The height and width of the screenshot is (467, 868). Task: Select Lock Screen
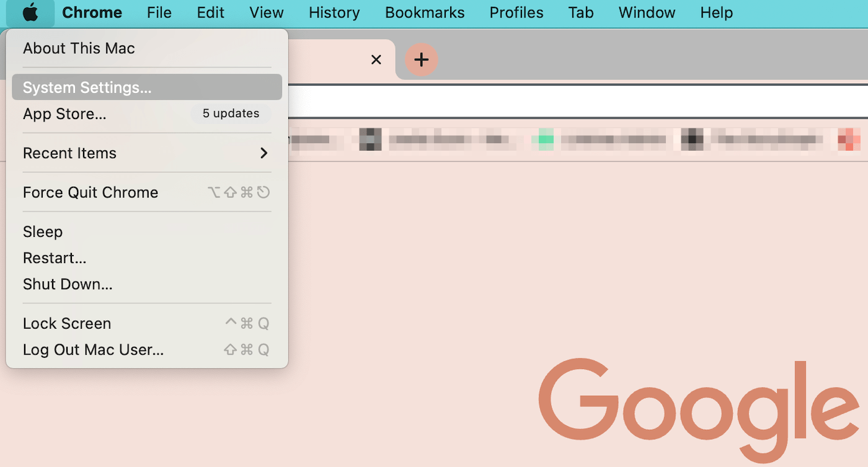pyautogui.click(x=67, y=324)
